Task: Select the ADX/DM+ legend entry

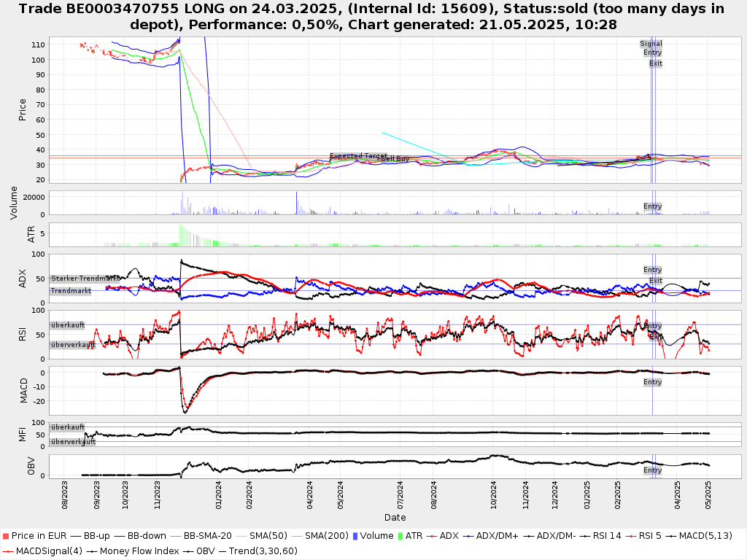Action: tap(495, 536)
